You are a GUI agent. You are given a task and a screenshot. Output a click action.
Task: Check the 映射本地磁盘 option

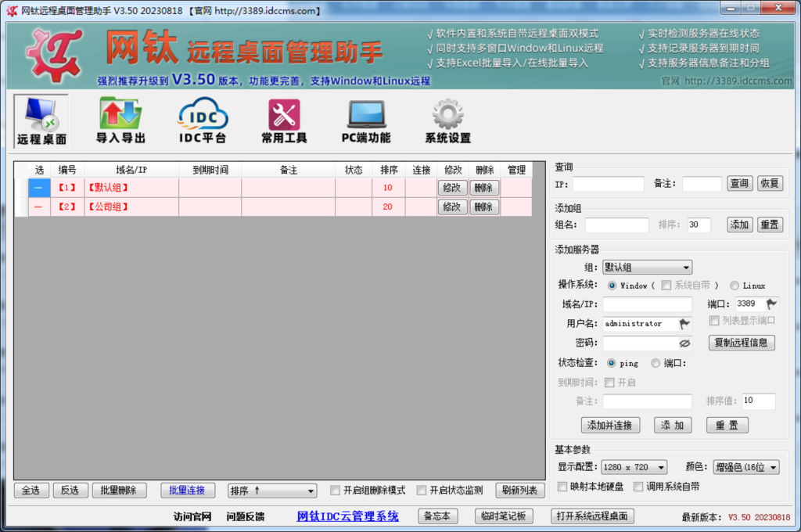[561, 487]
